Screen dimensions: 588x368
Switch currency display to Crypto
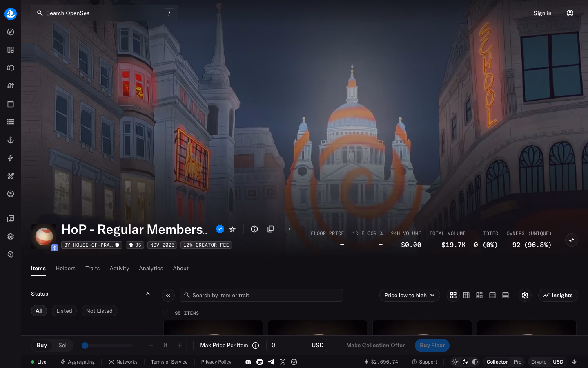(x=539, y=362)
